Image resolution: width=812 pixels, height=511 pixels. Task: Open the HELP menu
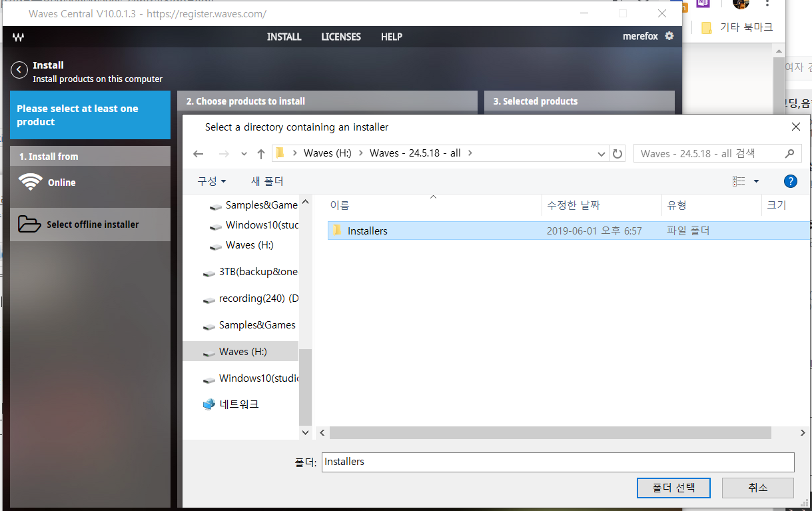pos(391,37)
